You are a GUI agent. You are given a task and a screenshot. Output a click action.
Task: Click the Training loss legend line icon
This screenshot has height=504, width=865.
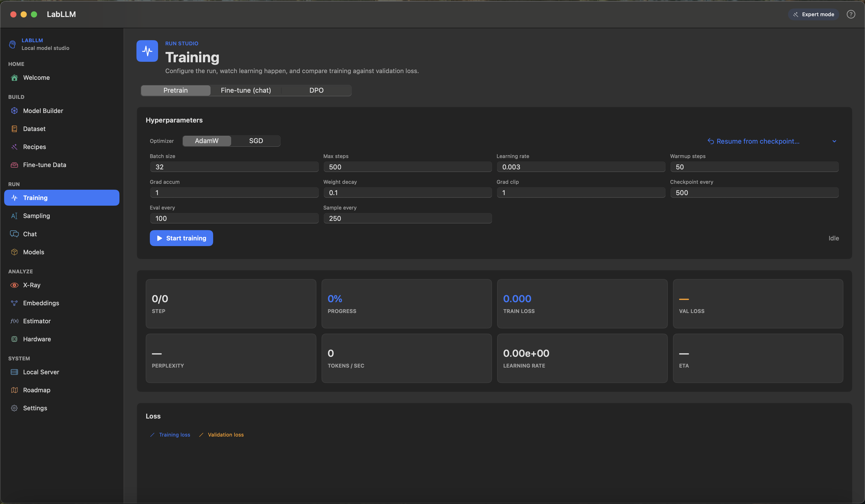pyautogui.click(x=152, y=435)
